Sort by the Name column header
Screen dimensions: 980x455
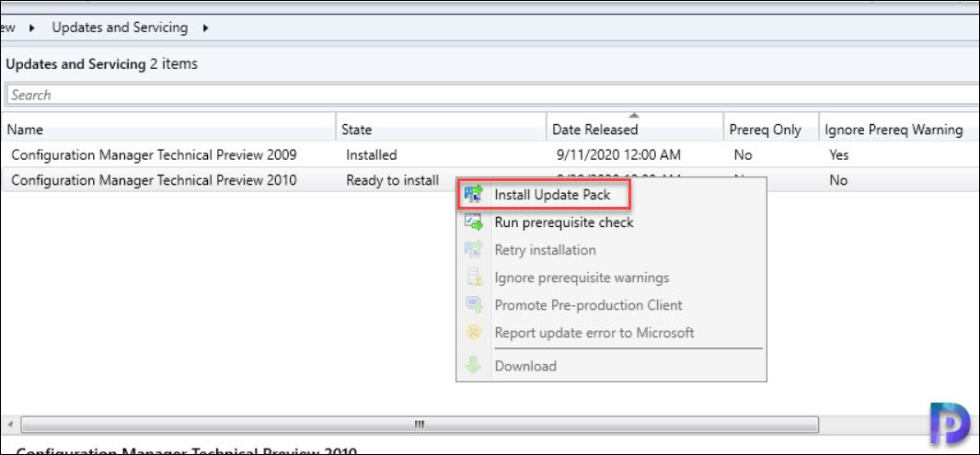pyautogui.click(x=168, y=130)
